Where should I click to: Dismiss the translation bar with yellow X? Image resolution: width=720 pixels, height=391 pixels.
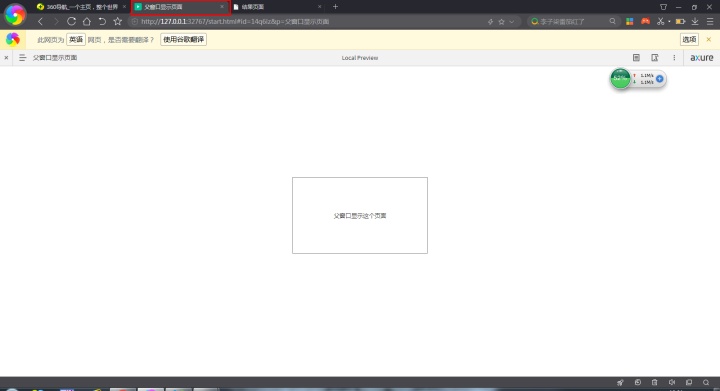click(x=709, y=39)
